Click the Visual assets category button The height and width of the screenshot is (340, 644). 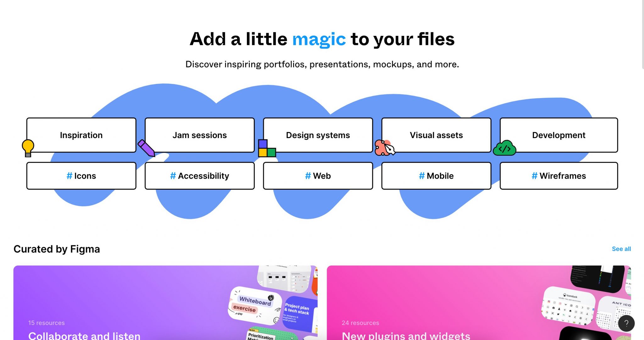436,135
